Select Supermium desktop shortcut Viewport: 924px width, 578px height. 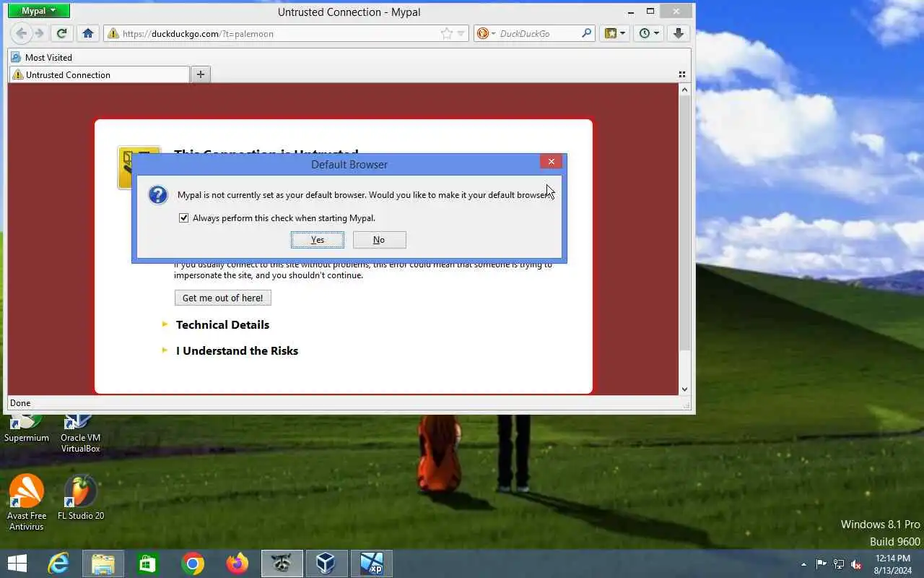pos(27,428)
